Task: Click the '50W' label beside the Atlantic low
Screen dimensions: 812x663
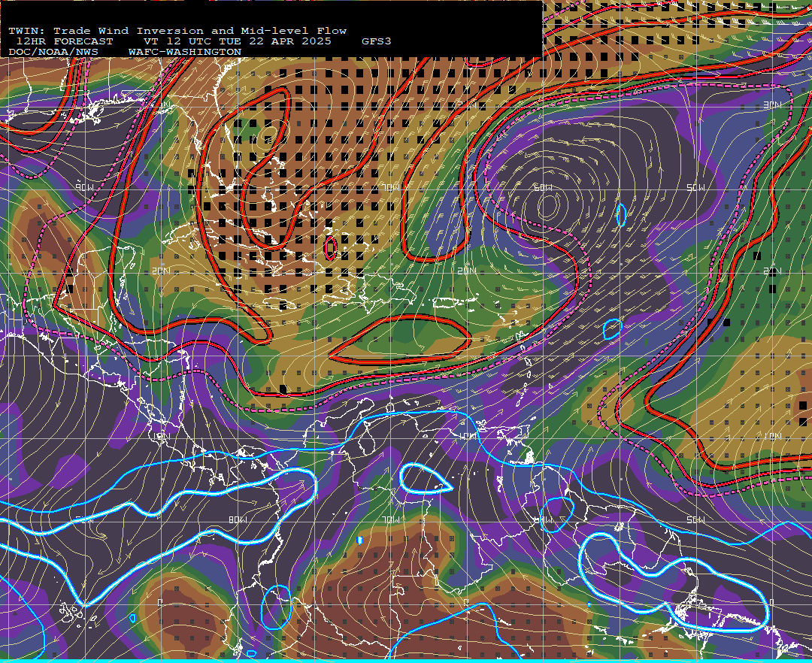Action: point(695,187)
